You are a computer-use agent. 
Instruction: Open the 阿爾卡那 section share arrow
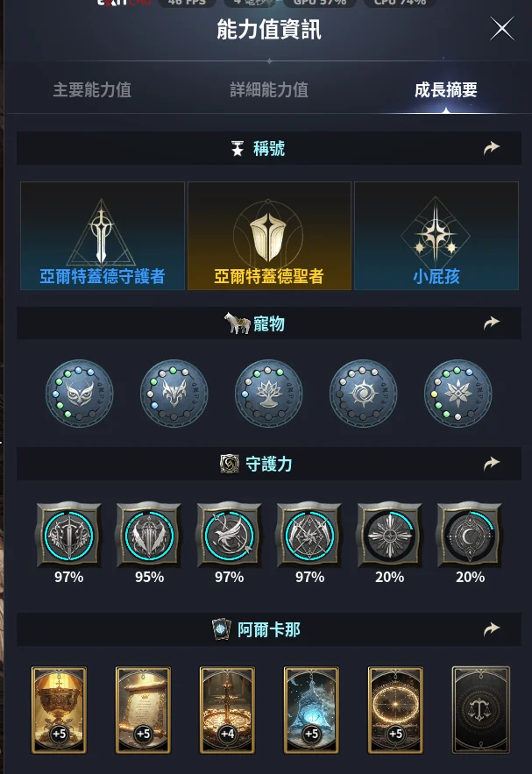[x=492, y=628]
